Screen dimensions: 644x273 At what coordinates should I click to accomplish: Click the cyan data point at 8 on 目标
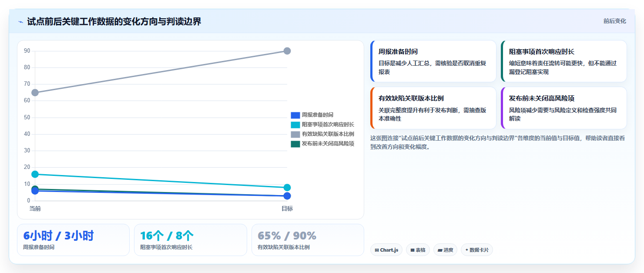coord(287,188)
